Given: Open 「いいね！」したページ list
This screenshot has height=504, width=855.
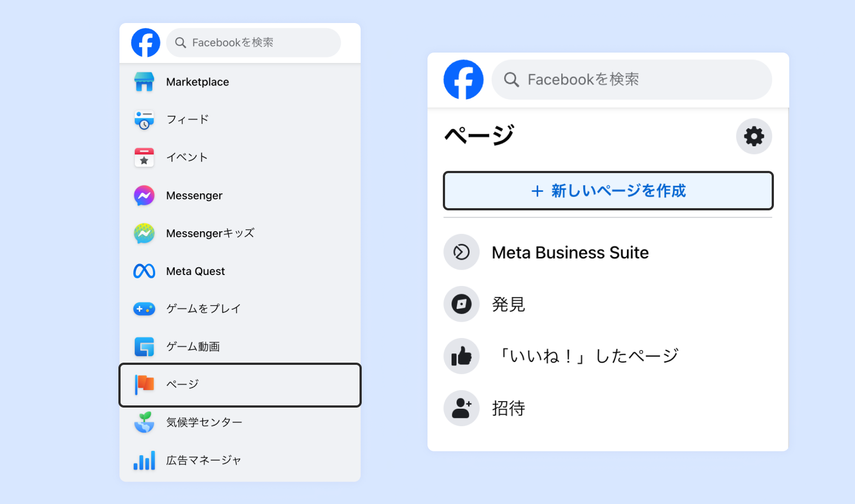Looking at the screenshot, I should pos(588,356).
